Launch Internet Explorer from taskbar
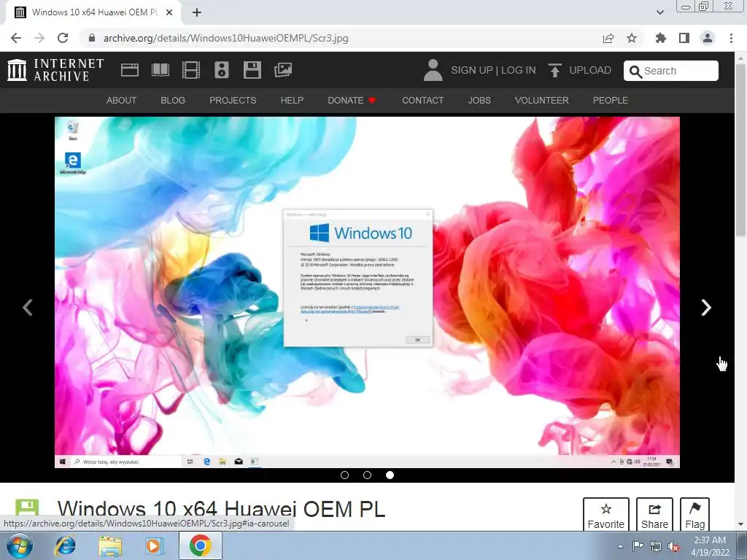The height and width of the screenshot is (560, 747). pos(65,546)
